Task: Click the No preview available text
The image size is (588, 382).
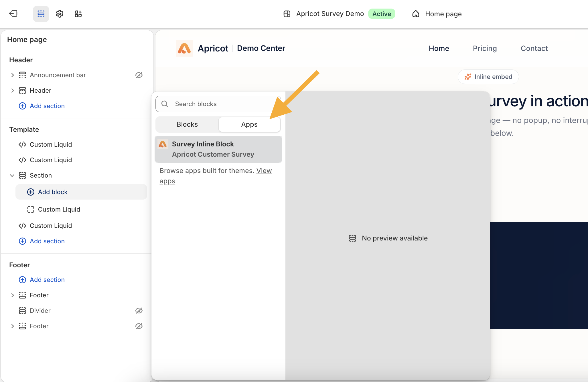Action: coord(395,238)
